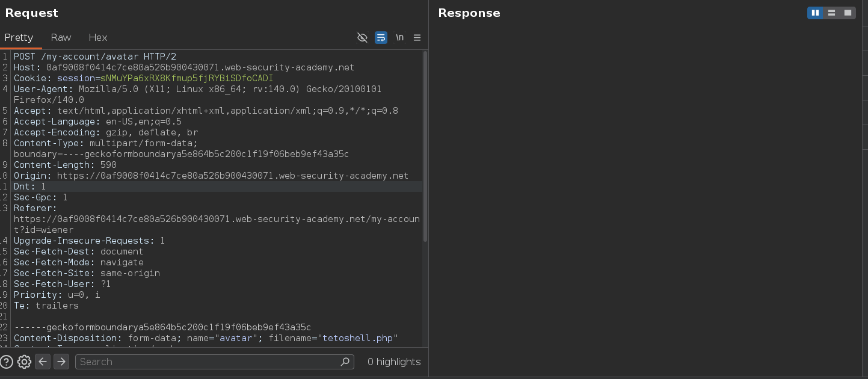Toggle line wrap icon in Request toolbar
This screenshot has height=379, width=868.
[x=381, y=37]
